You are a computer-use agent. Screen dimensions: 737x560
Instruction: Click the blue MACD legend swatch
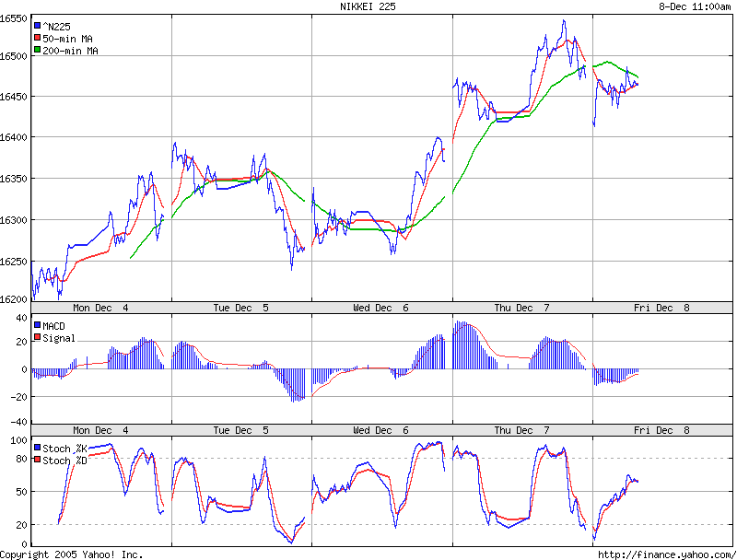coord(37,324)
